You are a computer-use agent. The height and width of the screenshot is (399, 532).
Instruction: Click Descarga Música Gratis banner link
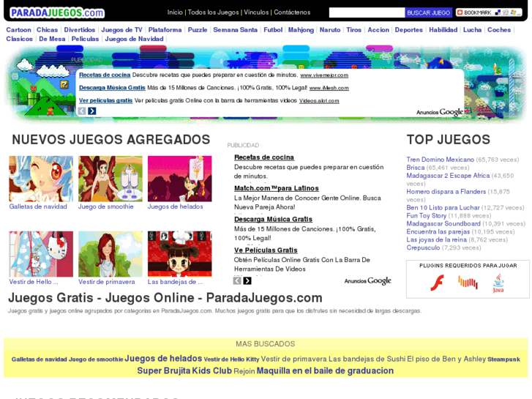(112, 88)
